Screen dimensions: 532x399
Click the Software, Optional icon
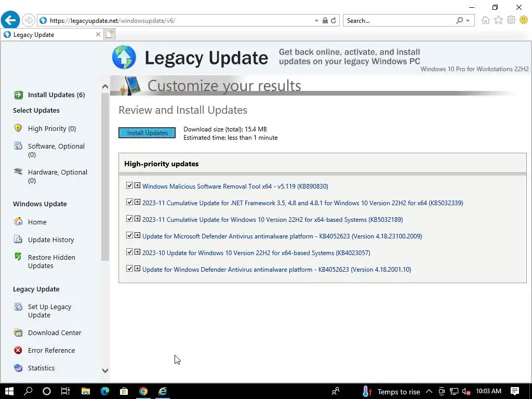[18, 146]
